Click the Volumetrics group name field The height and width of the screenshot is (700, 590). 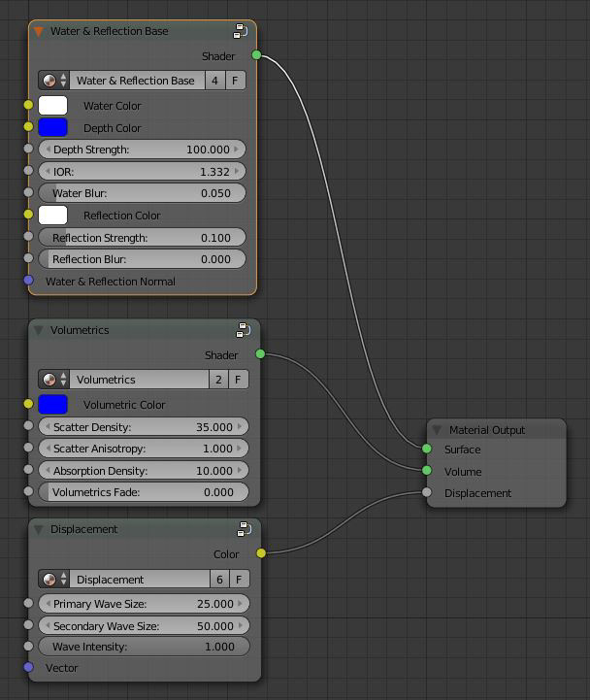point(139,380)
